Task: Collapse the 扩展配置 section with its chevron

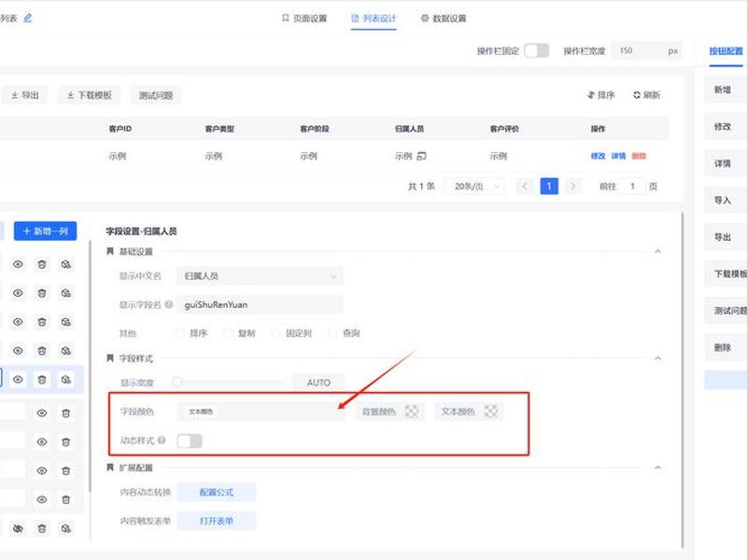Action: click(x=658, y=468)
